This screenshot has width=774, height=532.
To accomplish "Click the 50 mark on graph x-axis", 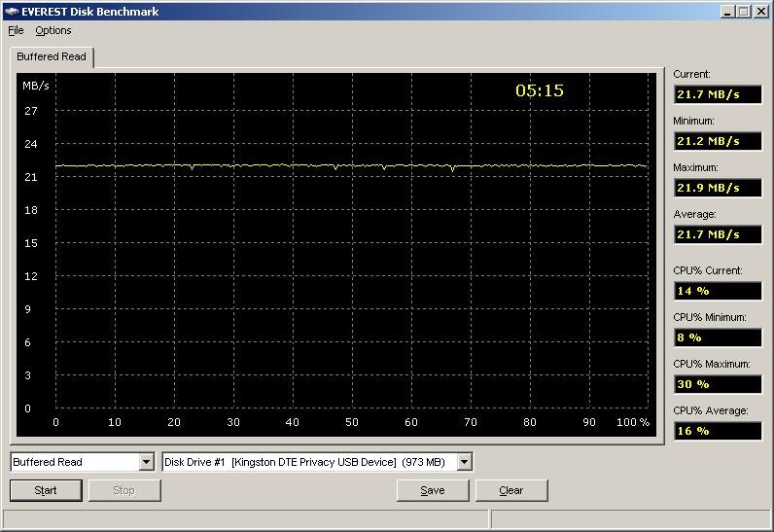I will (352, 422).
